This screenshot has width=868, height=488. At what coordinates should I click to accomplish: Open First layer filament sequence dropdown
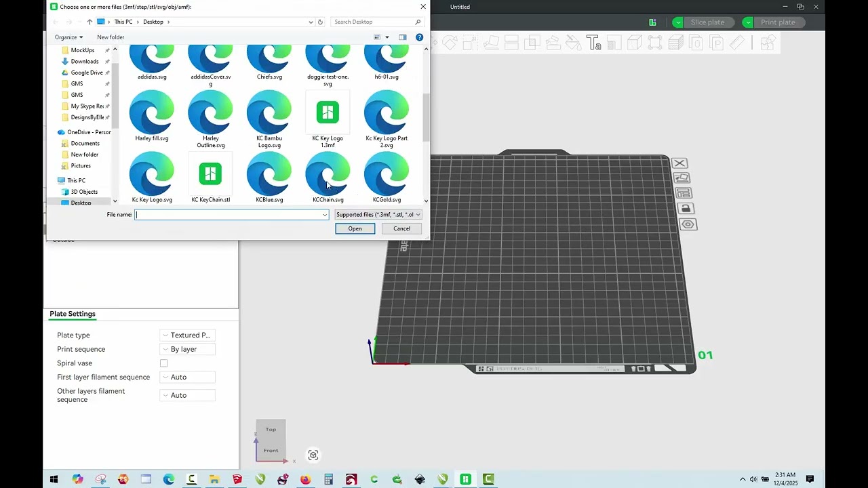[188, 377]
